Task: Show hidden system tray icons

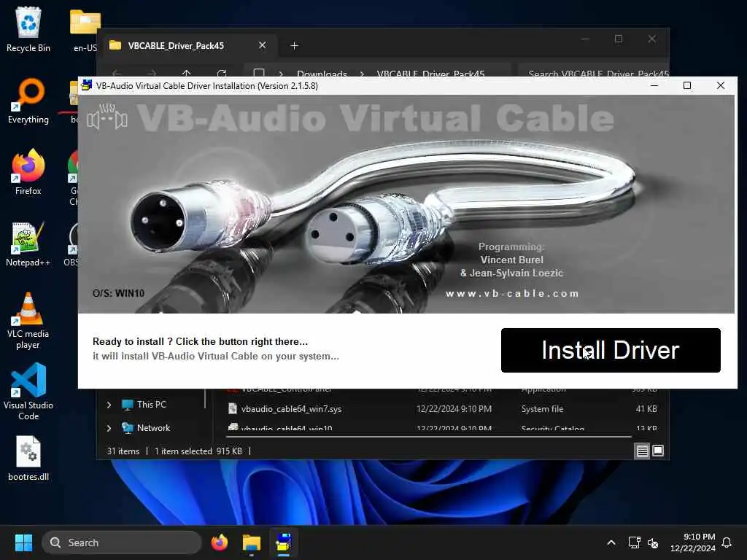Action: point(611,542)
